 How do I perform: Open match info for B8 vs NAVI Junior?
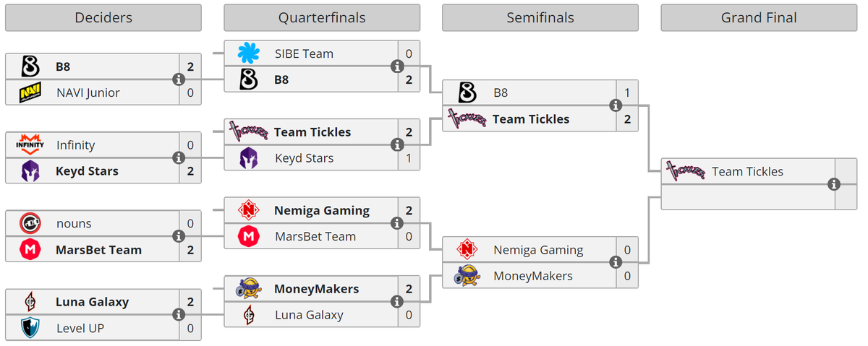tap(179, 79)
